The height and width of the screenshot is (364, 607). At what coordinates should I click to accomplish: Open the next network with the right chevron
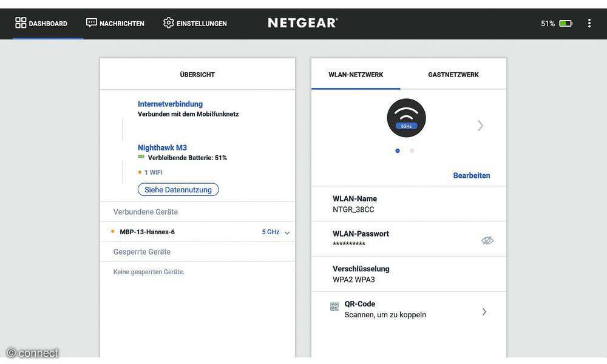480,124
